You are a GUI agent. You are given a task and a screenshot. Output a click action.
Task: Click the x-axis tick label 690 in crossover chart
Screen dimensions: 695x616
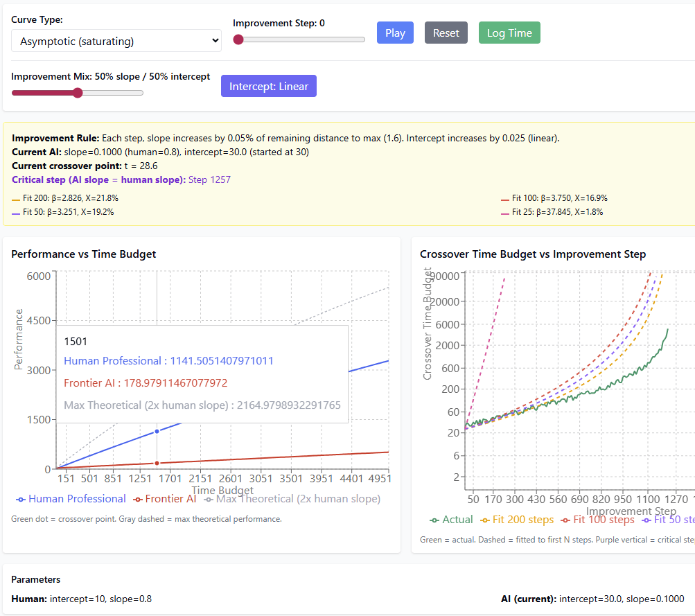click(579, 500)
